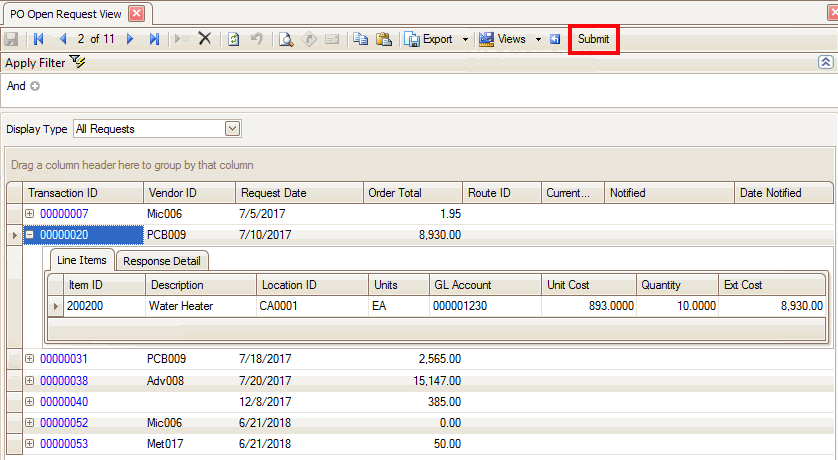
Task: Click the Submit button
Action: (593, 39)
